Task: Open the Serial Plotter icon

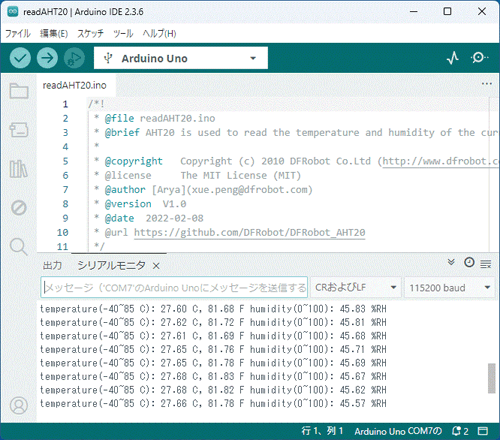Action: click(453, 58)
